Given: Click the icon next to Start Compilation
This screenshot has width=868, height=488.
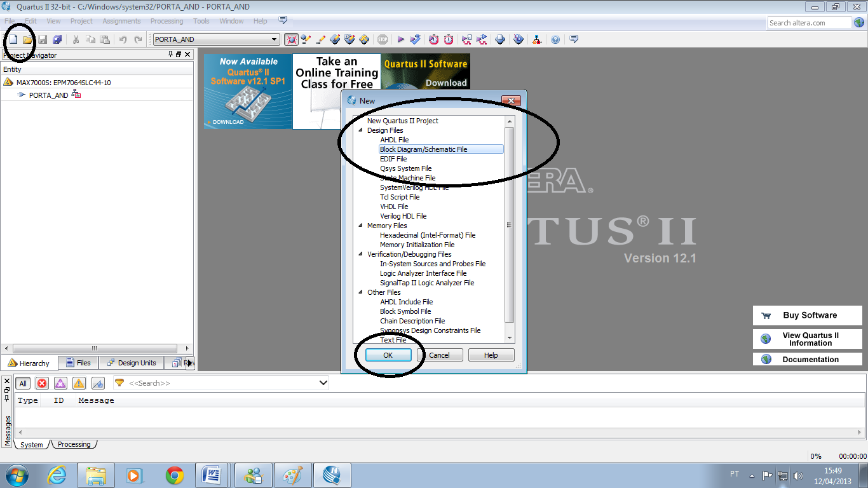Looking at the screenshot, I should 416,39.
